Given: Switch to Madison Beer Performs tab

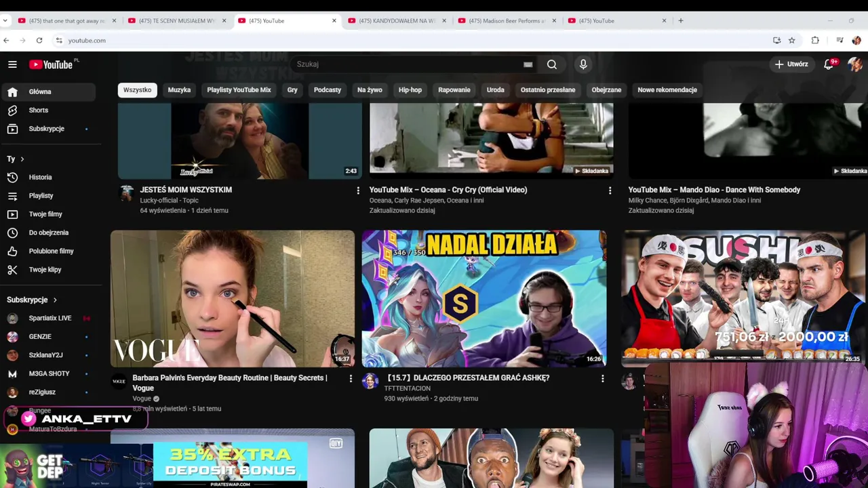Looking at the screenshot, I should 507,20.
